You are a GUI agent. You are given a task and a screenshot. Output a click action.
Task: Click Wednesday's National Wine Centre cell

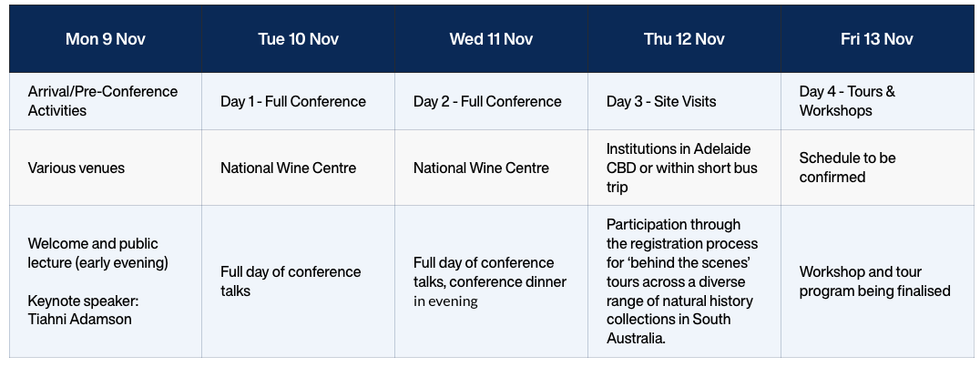[491, 168]
